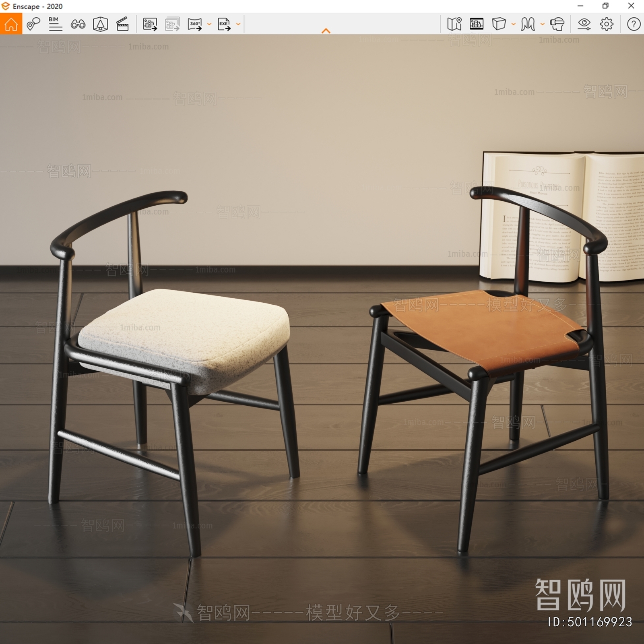Expand the 360° panorama dropdown arrow

tap(209, 24)
